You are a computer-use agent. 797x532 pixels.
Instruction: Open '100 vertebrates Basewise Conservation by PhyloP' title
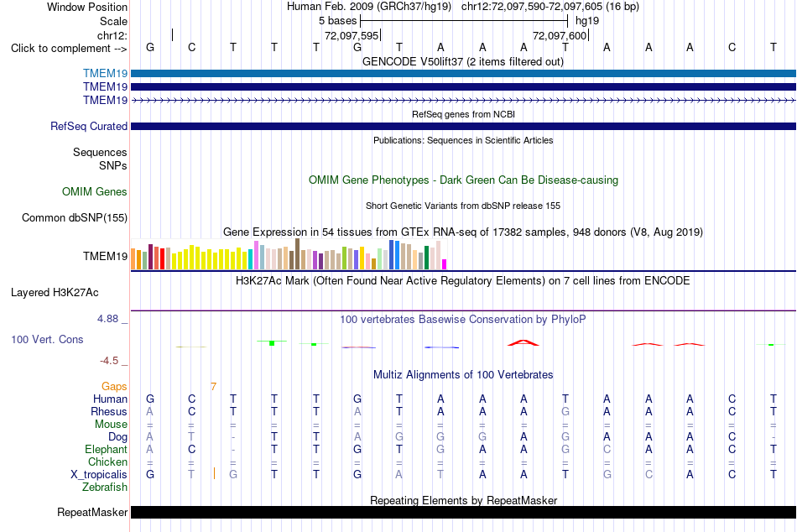click(x=463, y=320)
